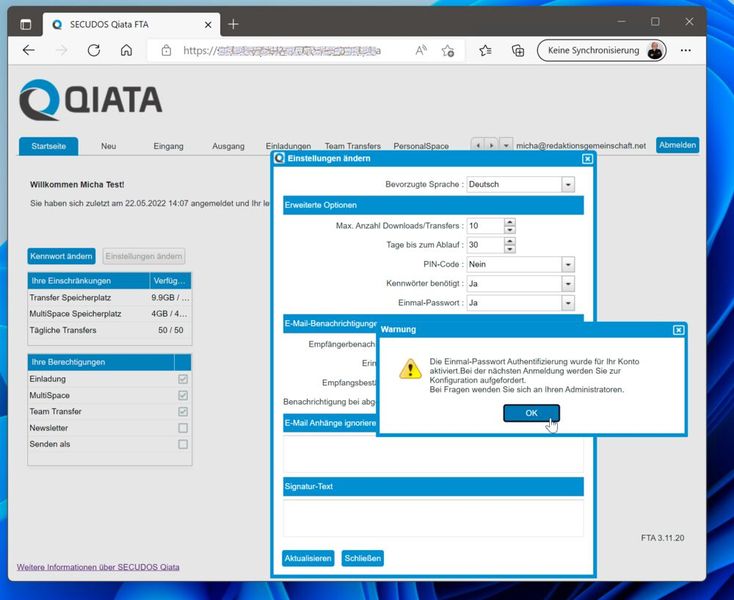
Task: Open the Team Transfers tab
Action: (353, 146)
